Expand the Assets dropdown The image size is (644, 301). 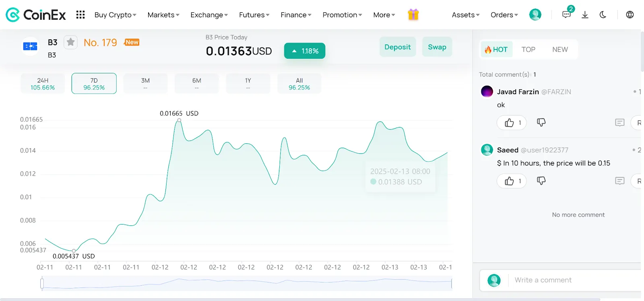point(466,15)
